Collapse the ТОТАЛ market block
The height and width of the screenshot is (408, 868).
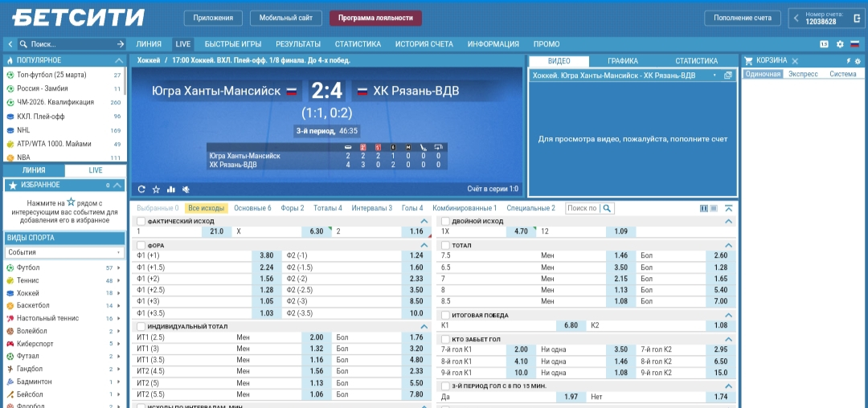(x=728, y=245)
